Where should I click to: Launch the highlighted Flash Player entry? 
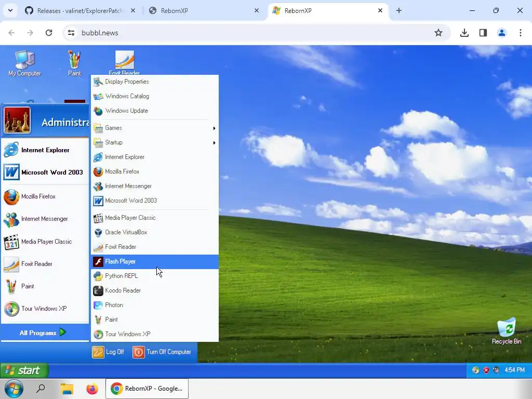pos(155,262)
